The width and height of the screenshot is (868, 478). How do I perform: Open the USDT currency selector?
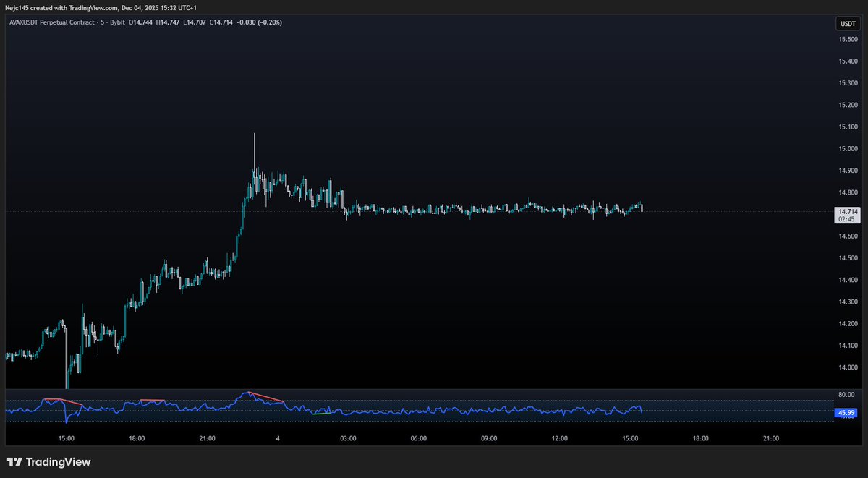click(x=846, y=24)
